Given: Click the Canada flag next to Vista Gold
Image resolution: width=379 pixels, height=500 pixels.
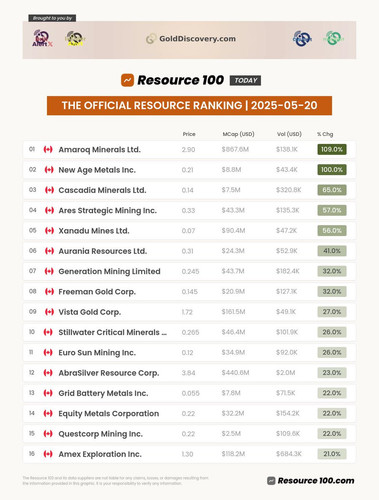Looking at the screenshot, I should coord(49,312).
